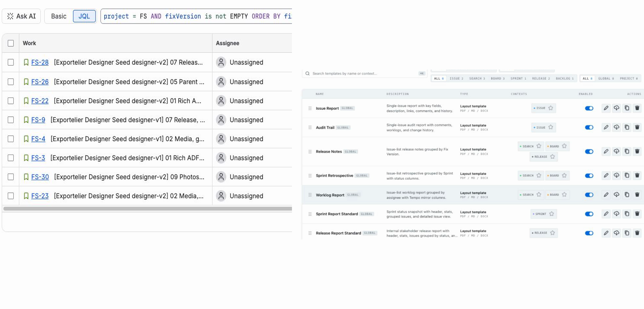Screen dimensions: 644x309
Task: Check the FS-28 row checkbox
Action: click(11, 62)
